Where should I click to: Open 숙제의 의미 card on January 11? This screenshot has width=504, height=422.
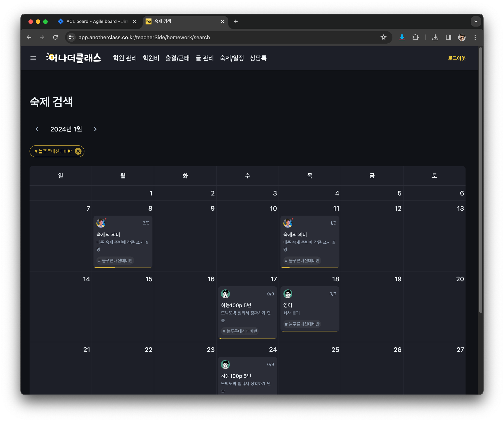click(x=310, y=242)
